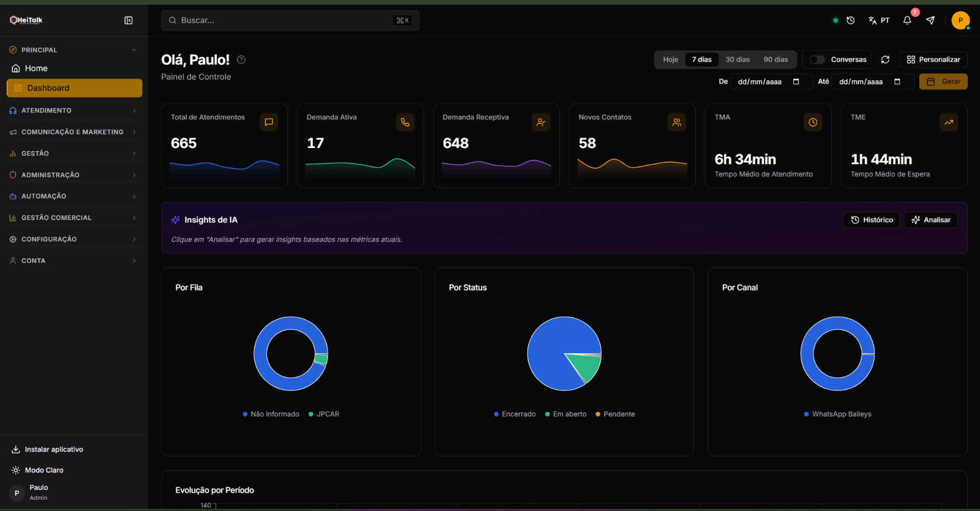Viewport: 980px width, 511px height.
Task: Open calendar picker in the De date field
Action: 796,82
